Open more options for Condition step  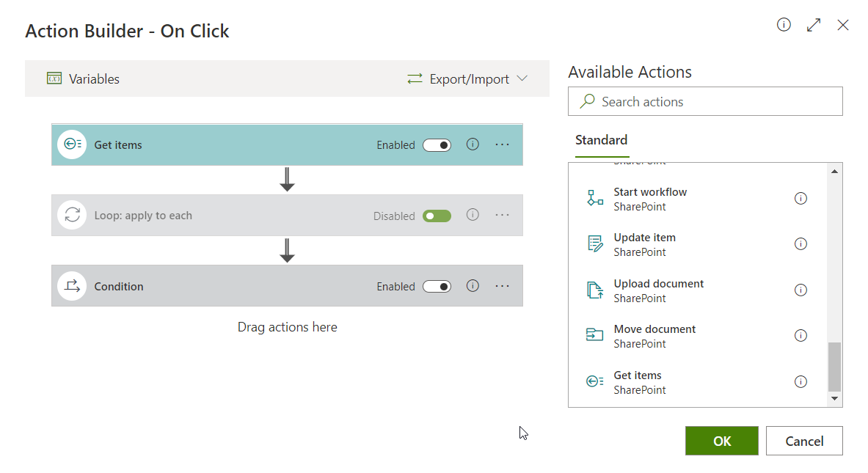pyautogui.click(x=502, y=286)
